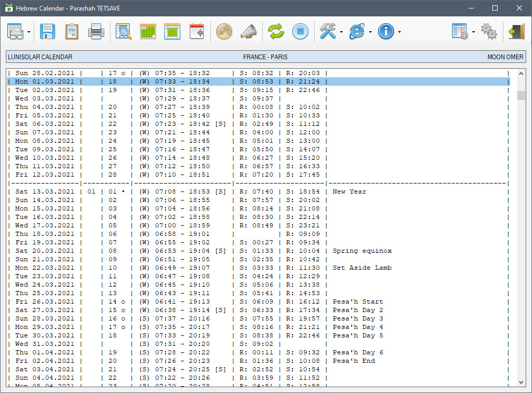Expand the info icon dropdown arrow
532x393 pixels.
[x=399, y=32]
